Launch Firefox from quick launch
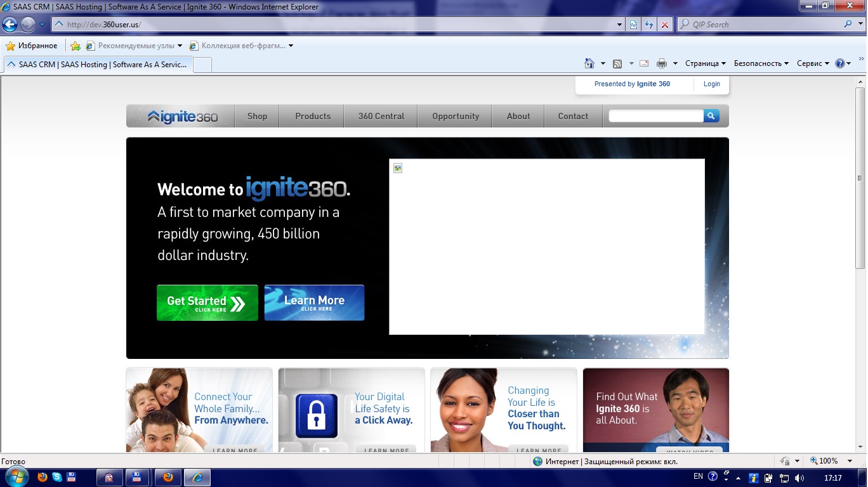Viewport: 868px width, 487px height. point(43,477)
